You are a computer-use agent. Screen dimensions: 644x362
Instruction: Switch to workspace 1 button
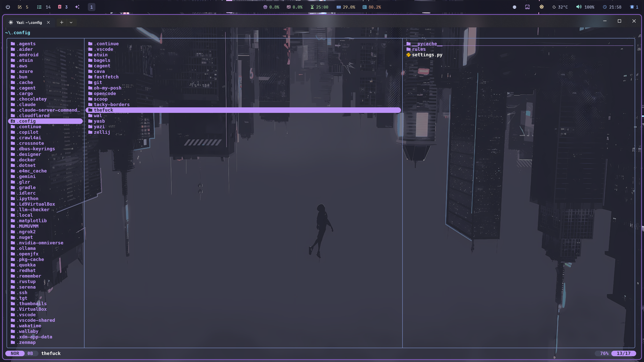coord(91,7)
